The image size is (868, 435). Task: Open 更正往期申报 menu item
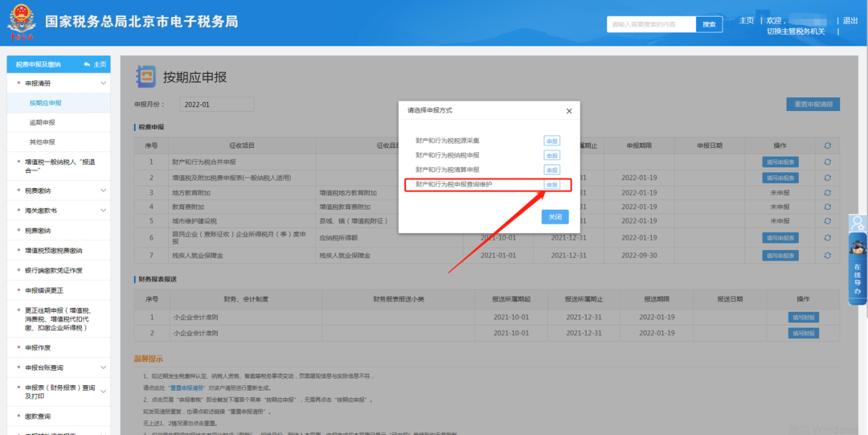click(59, 319)
